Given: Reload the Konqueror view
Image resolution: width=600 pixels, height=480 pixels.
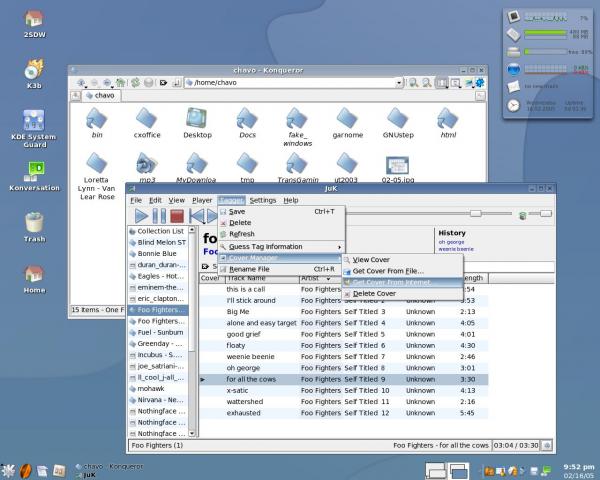Looking at the screenshot, I should tap(135, 82).
